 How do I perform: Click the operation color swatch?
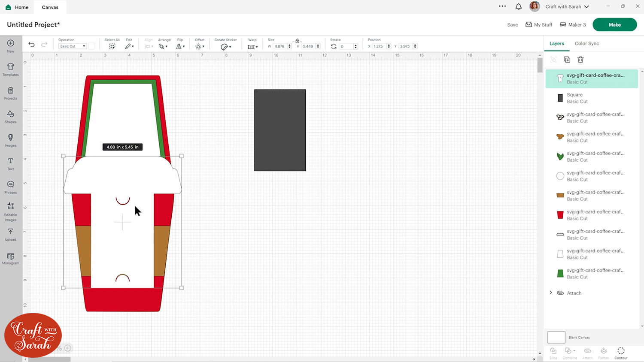92,46
